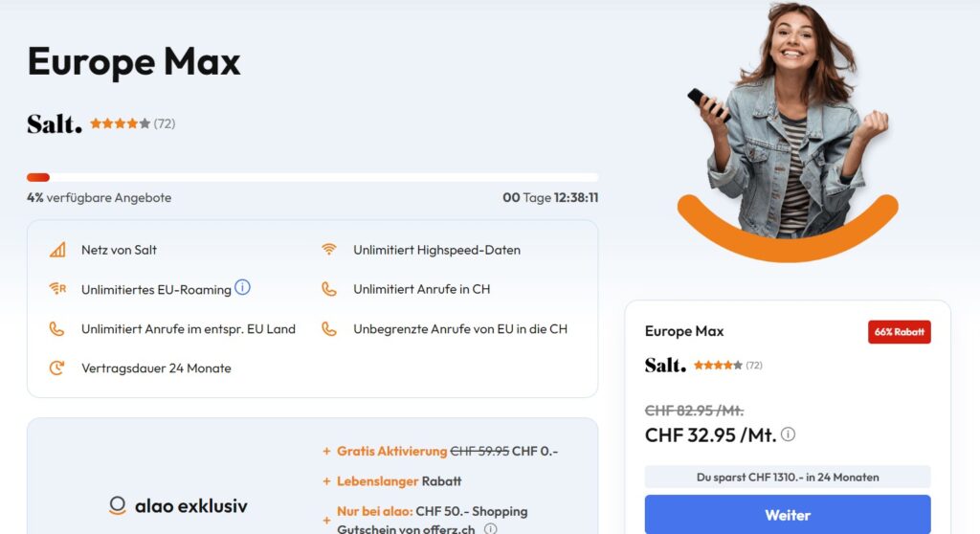980x534 pixels.
Task: Click the info icon beside Unlimitiertes EU-Roaming
Action: (x=242, y=287)
